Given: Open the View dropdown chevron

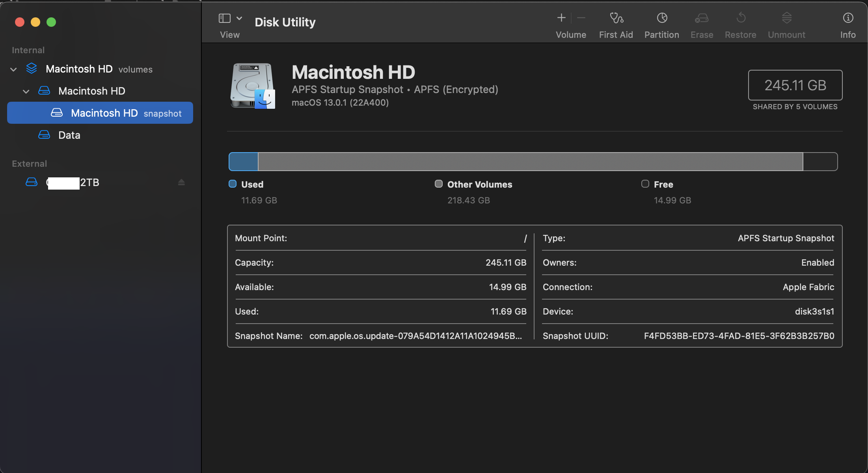Looking at the screenshot, I should 239,18.
